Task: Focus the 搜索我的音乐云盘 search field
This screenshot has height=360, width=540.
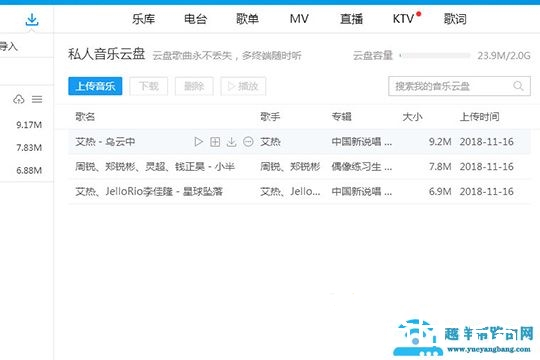Action: (x=459, y=86)
